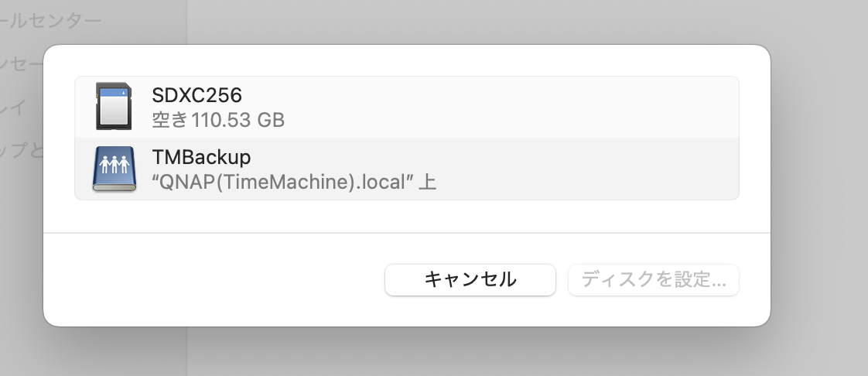Click the ディスクを設定... button

(x=653, y=280)
